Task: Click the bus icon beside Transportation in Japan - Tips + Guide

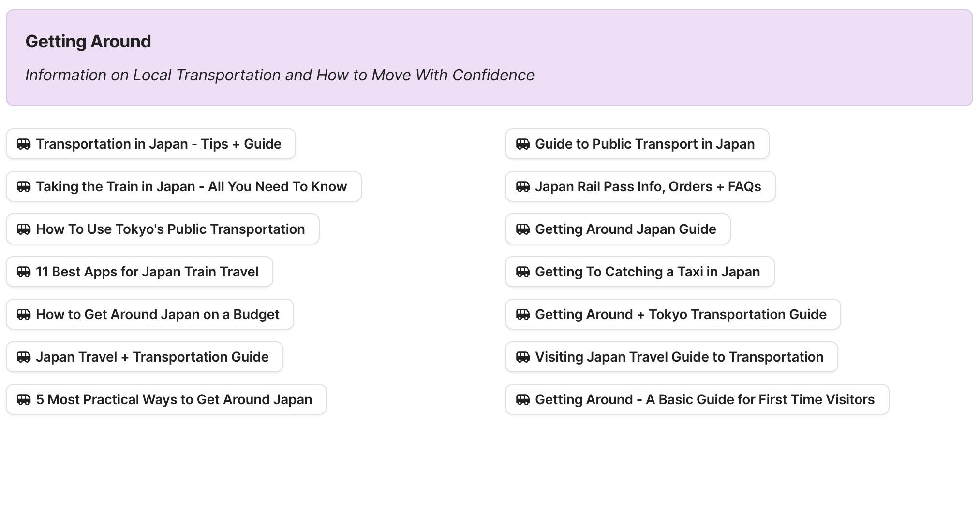Action: 23,143
